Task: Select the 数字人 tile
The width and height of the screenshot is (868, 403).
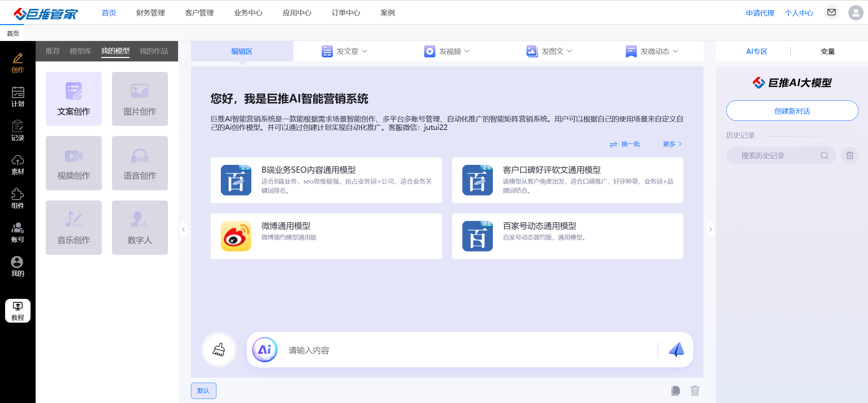Action: [140, 228]
